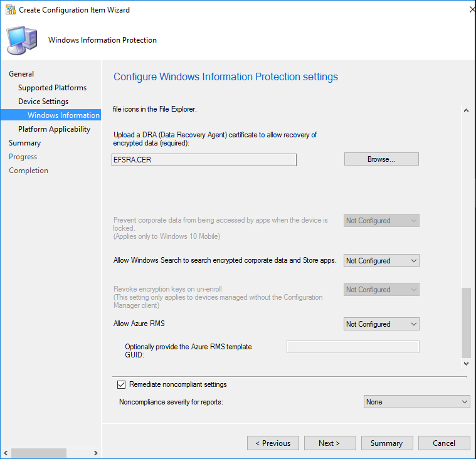Expand the Allow Azure RMS dropdown
The height and width of the screenshot is (459, 476).
[x=381, y=324]
